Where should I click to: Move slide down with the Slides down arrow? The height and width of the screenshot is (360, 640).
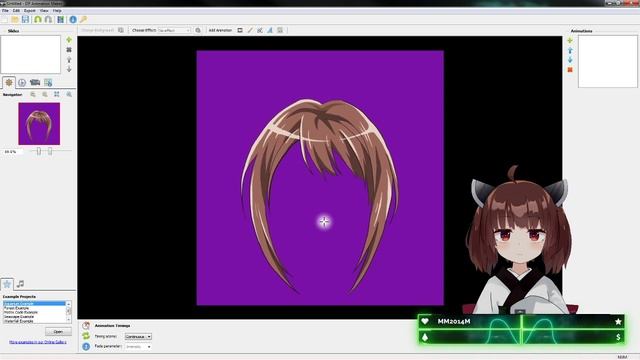(69, 69)
